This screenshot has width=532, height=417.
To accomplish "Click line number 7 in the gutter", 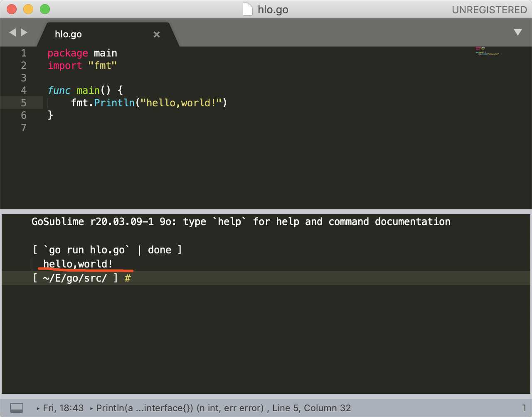I will pos(24,128).
